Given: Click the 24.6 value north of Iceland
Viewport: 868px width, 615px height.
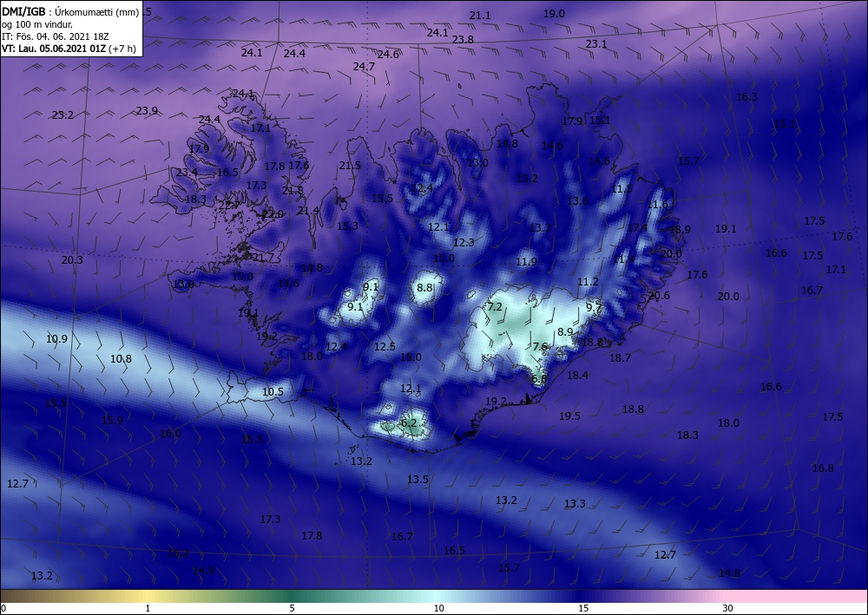Looking at the screenshot, I should pyautogui.click(x=388, y=54).
